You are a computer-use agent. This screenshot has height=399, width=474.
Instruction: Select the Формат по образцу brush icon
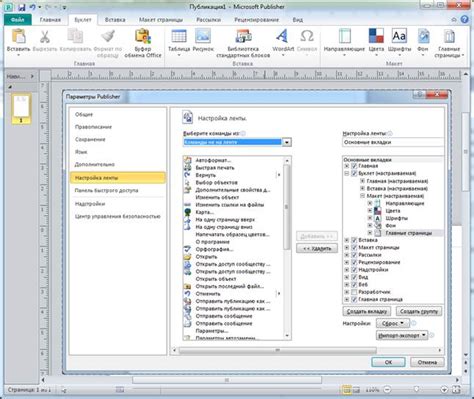(x=108, y=37)
